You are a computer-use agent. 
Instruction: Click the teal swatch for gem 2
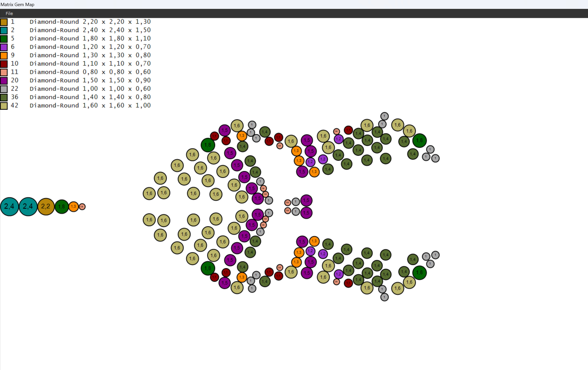4,30
